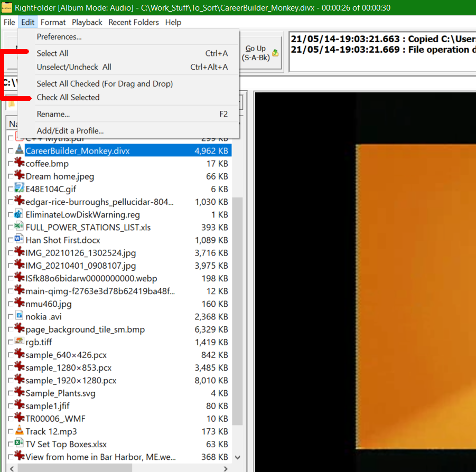Click the image icon of coffee.bmp
This screenshot has width=476, height=472.
(20, 163)
